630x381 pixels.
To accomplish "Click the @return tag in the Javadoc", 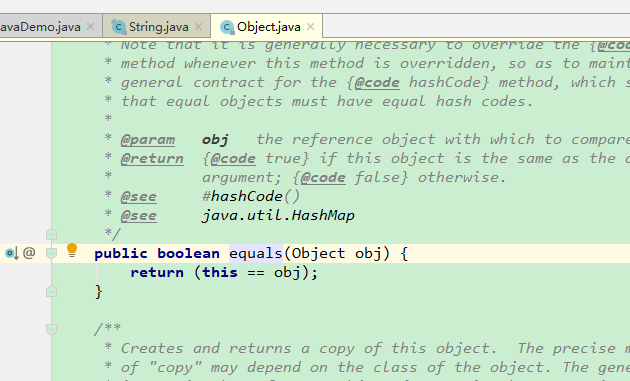I will coord(152,158).
